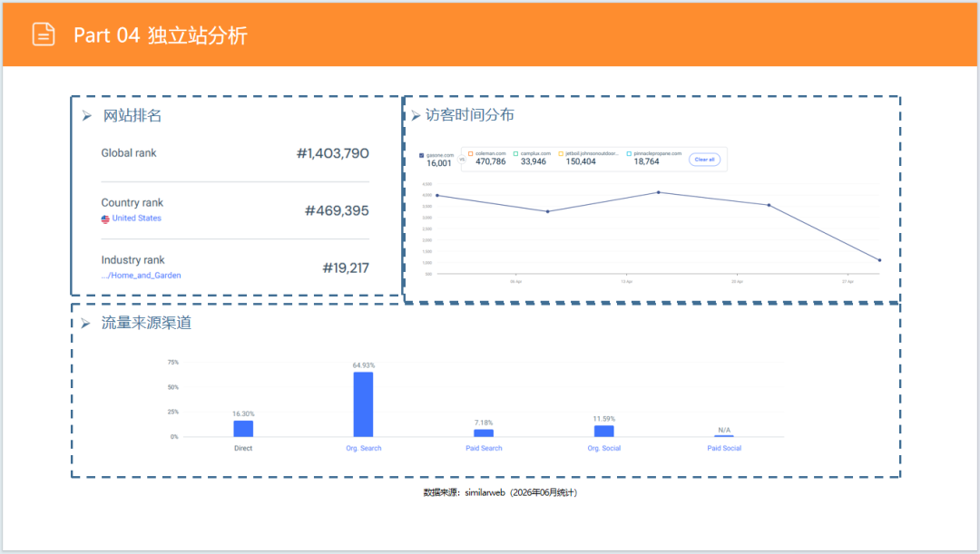
Task: Click the coleman.com value 470,786
Action: [491, 161]
